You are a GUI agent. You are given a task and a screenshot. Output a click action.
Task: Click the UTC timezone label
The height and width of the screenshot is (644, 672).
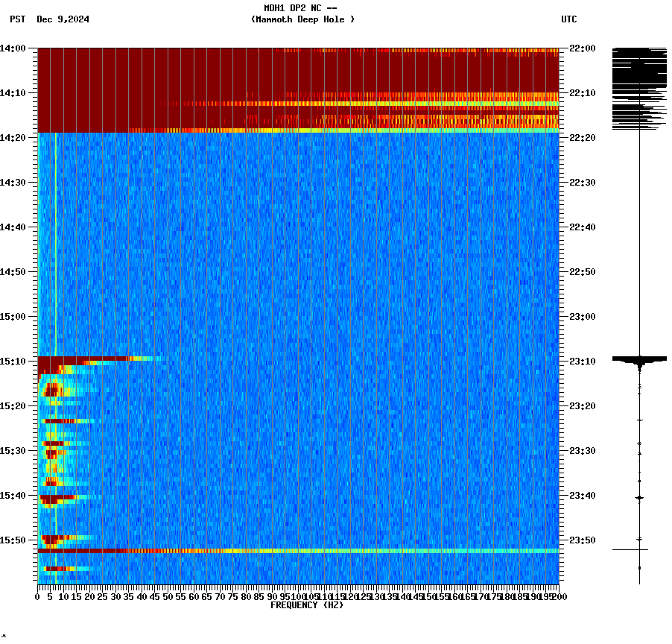click(570, 20)
